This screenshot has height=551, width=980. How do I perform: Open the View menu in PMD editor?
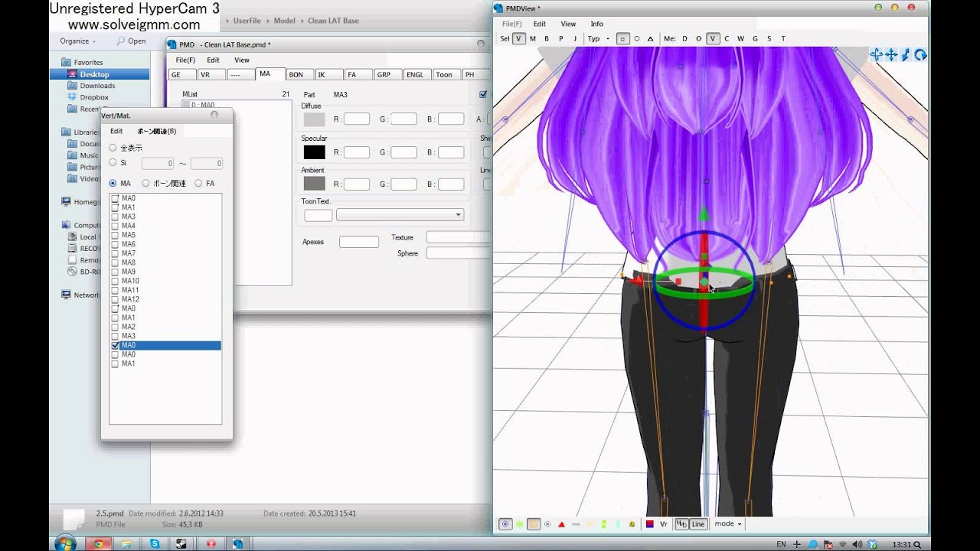[x=242, y=60]
